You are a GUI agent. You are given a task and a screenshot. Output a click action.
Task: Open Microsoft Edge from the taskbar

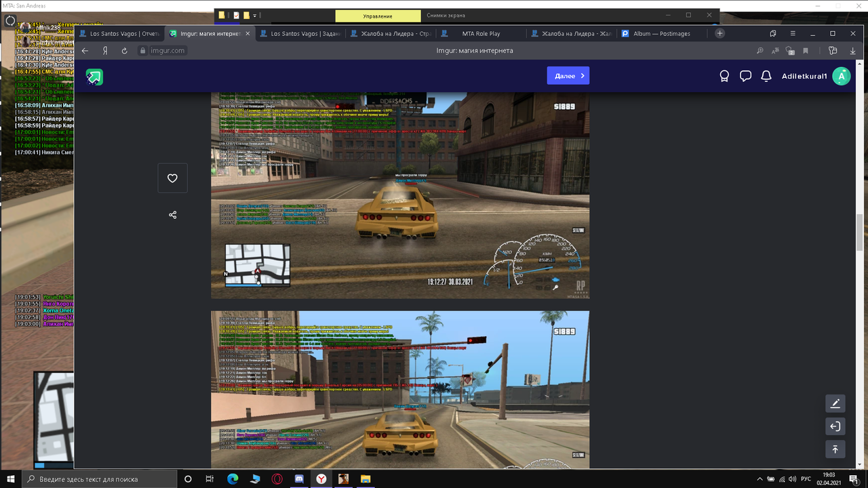(233, 479)
